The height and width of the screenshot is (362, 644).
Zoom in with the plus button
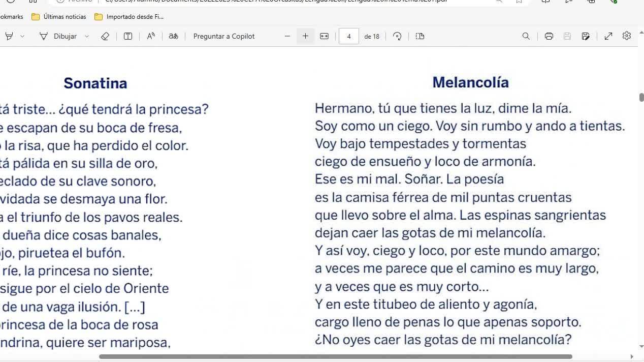pyautogui.click(x=305, y=36)
